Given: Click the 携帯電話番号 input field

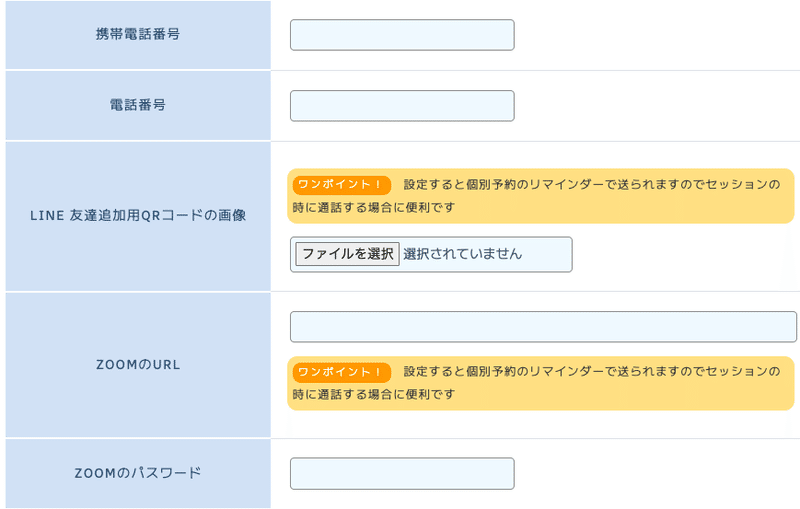Looking at the screenshot, I should (x=402, y=35).
